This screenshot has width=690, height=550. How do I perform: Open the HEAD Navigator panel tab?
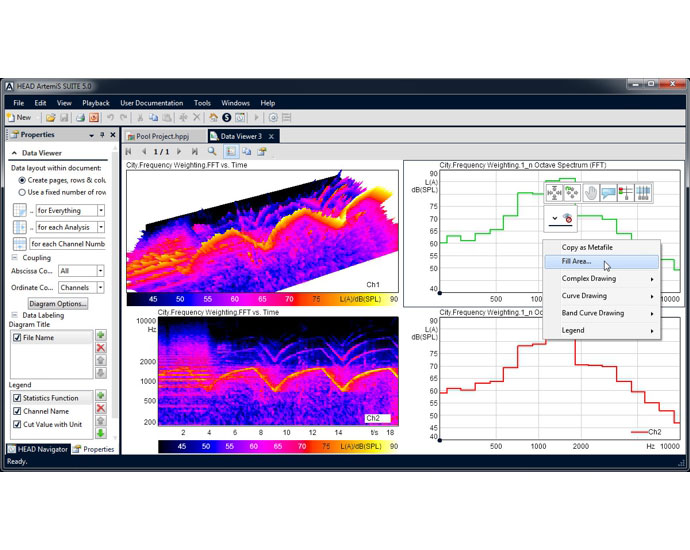tap(39, 450)
